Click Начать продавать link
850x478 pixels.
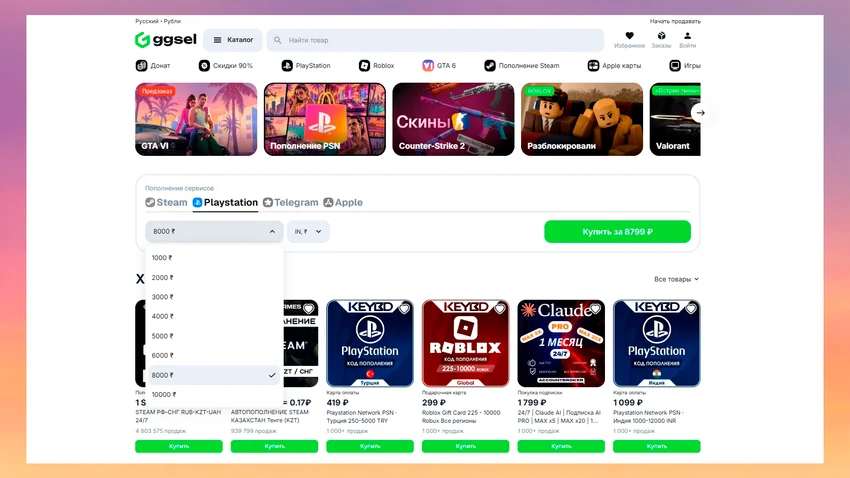(x=675, y=21)
